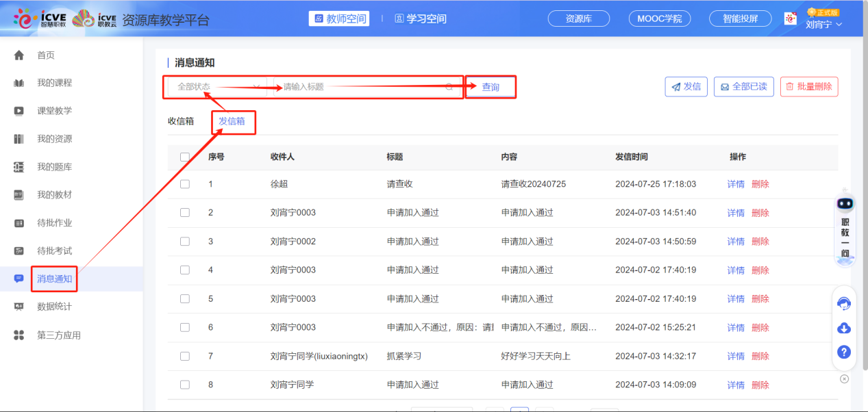The image size is (868, 412).
Task: Click the download cloud icon on the right
Action: coord(843,328)
